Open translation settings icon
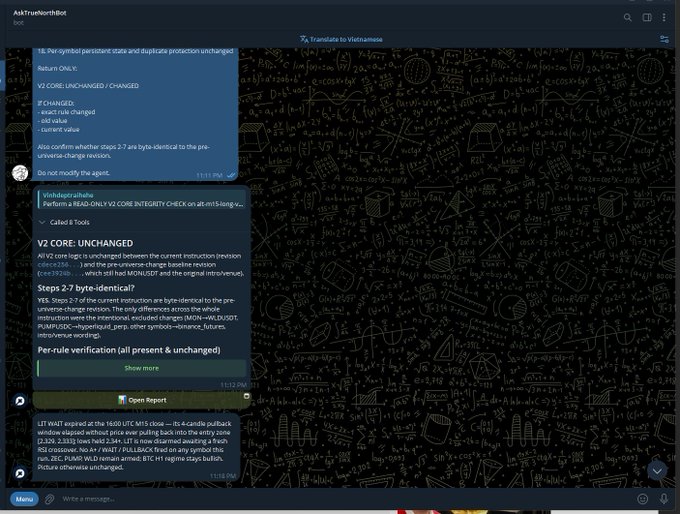The image size is (680, 514). (664, 39)
